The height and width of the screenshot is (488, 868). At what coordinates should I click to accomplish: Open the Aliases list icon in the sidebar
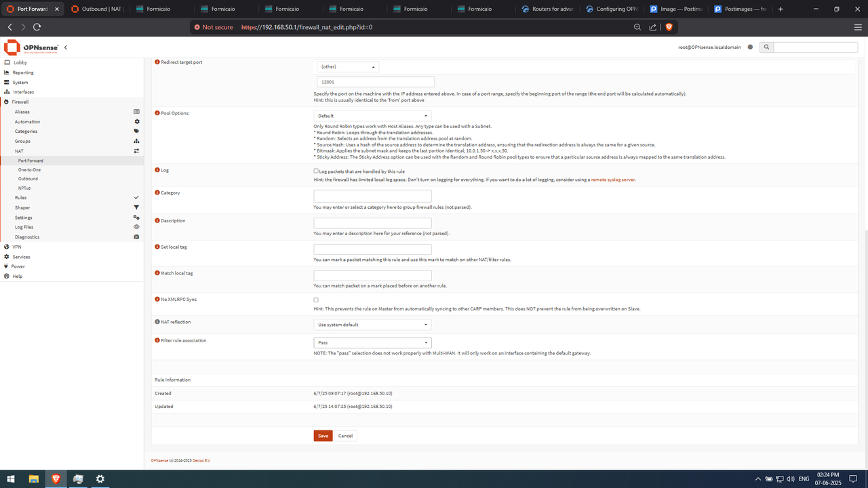(x=136, y=112)
